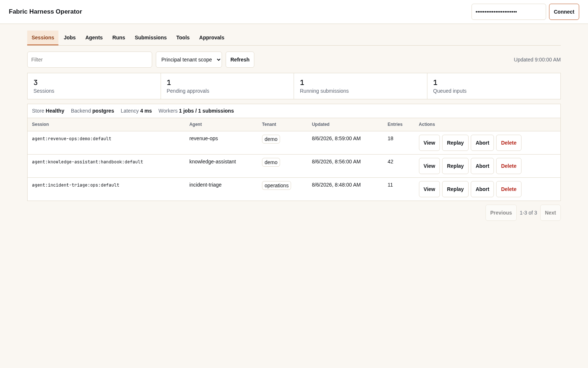Click the 8:48:00 AM updated timestamp
Viewport: 588px width, 368px height.
point(336,185)
